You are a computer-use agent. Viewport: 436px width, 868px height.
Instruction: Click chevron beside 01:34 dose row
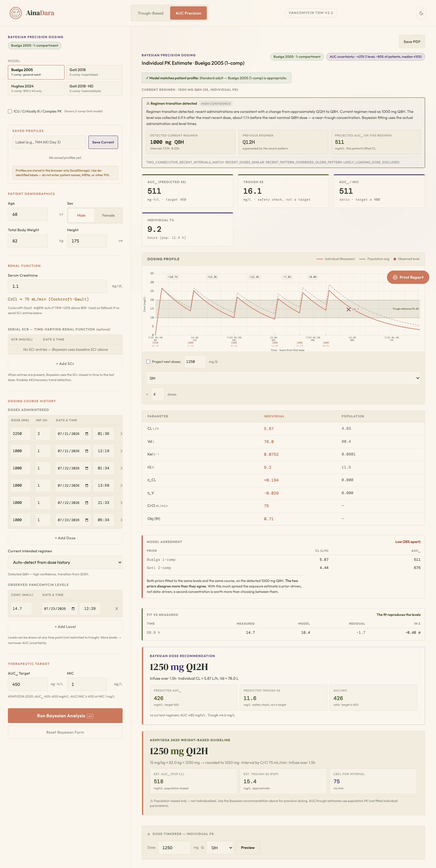[121, 468]
